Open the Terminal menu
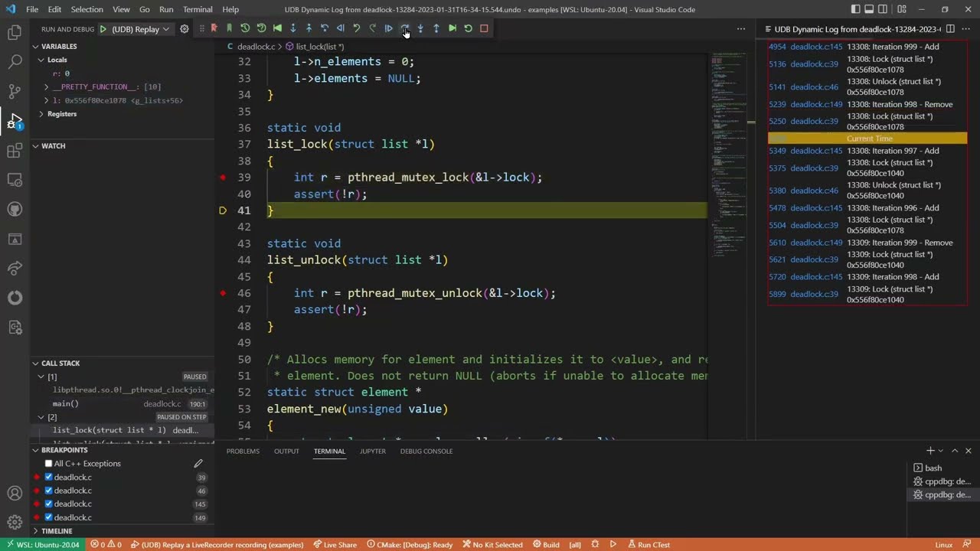The image size is (980, 551). click(198, 9)
